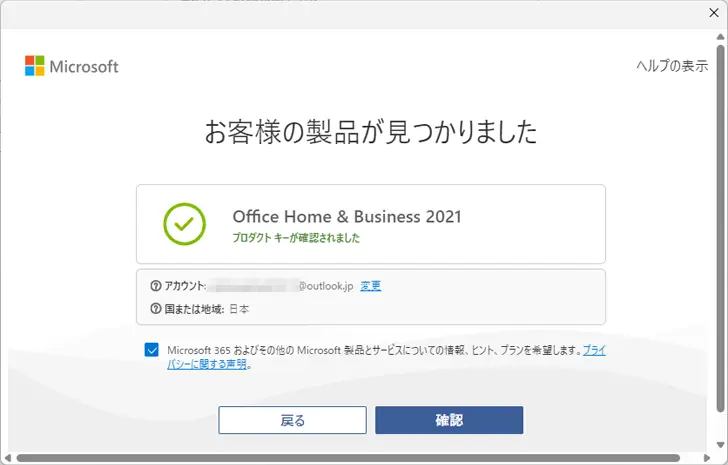This screenshot has height=465, width=728.
Task: Click the horizontal scrollbar right arrow
Action: click(x=707, y=459)
